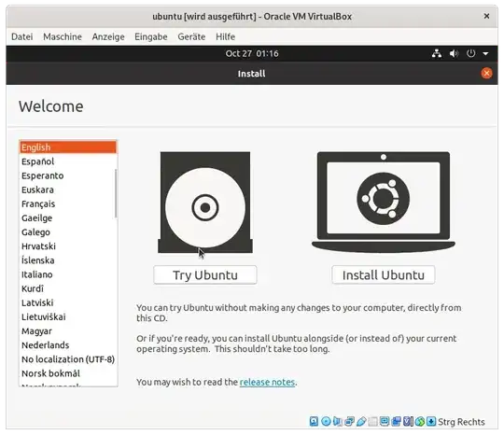This screenshot has height=435, width=504.
Task: Click the audio indicator icon in VirtualBox status bar
Action: 338,421
